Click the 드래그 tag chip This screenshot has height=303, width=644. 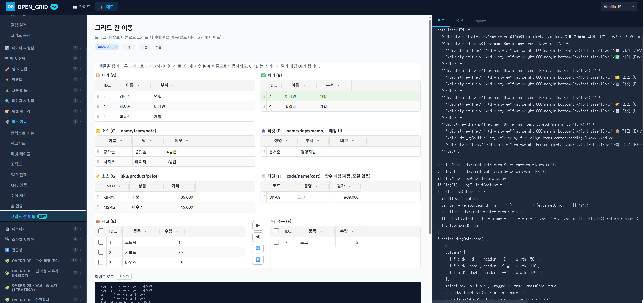point(129,47)
